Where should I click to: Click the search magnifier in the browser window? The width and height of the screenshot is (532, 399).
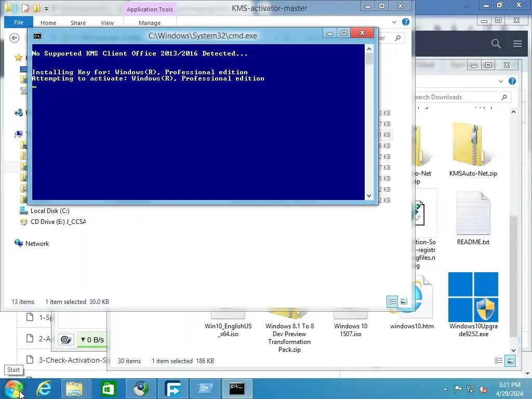[x=496, y=44]
